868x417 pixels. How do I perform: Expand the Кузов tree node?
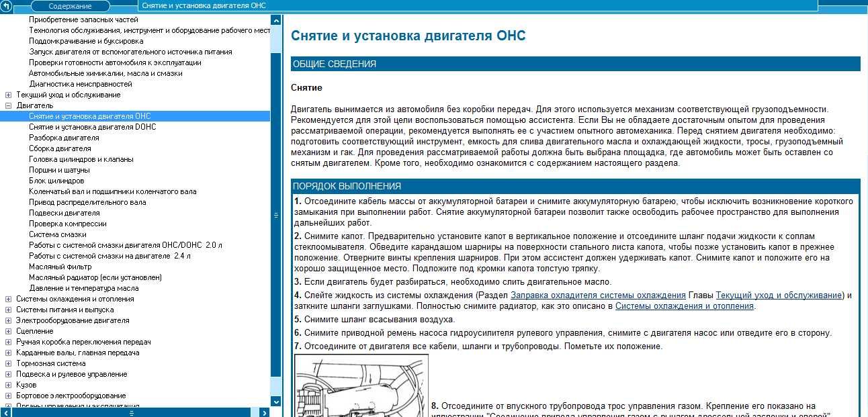tap(8, 385)
